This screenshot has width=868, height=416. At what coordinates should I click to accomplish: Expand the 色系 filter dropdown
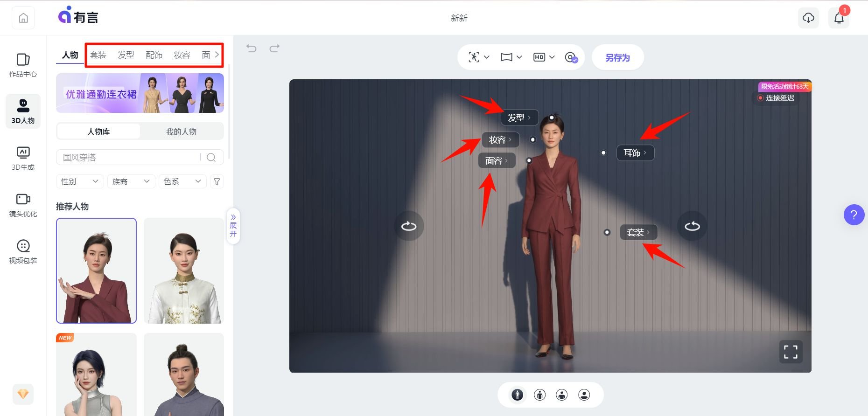(x=182, y=181)
